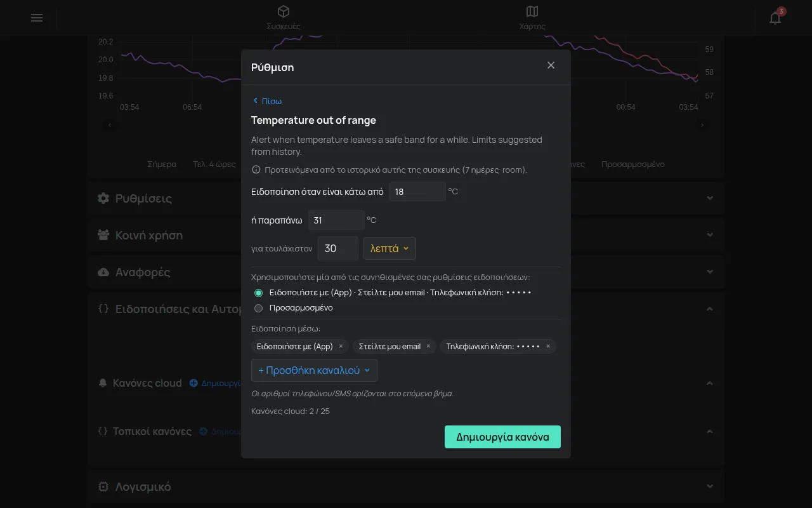Click Δημιουργία κανόνα button
Image resolution: width=812 pixels, height=508 pixels.
click(502, 437)
